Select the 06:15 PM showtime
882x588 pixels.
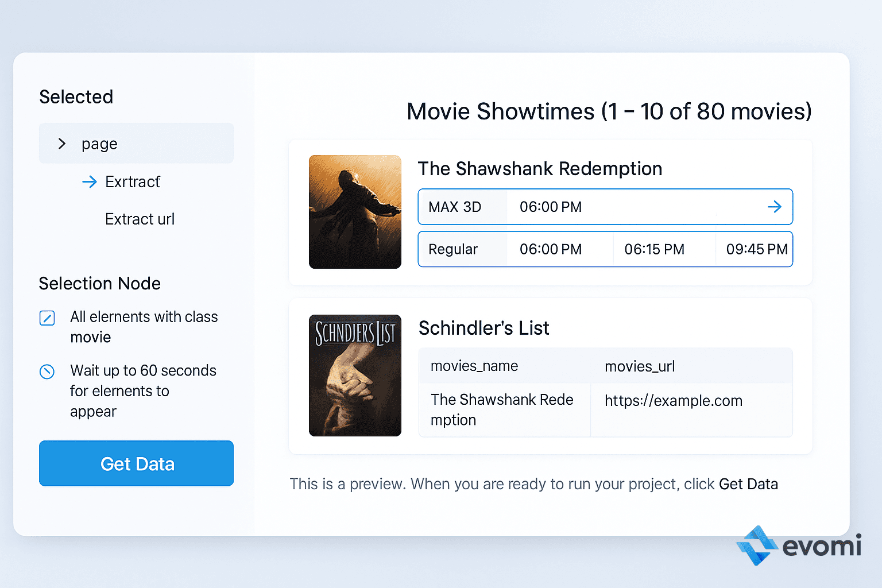[x=655, y=249]
